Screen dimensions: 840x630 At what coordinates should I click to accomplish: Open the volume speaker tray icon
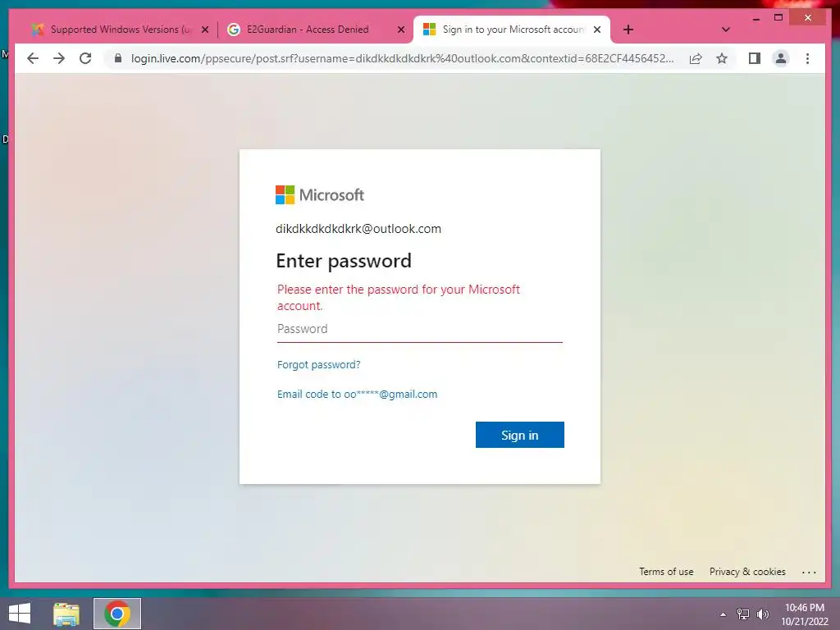[763, 614]
